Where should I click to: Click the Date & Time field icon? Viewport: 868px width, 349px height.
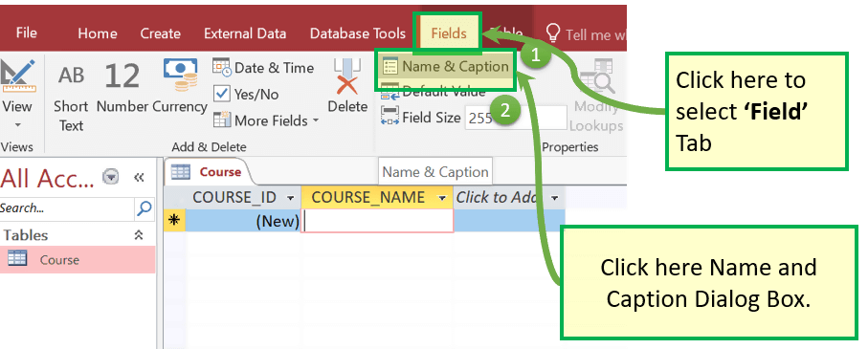click(x=221, y=68)
